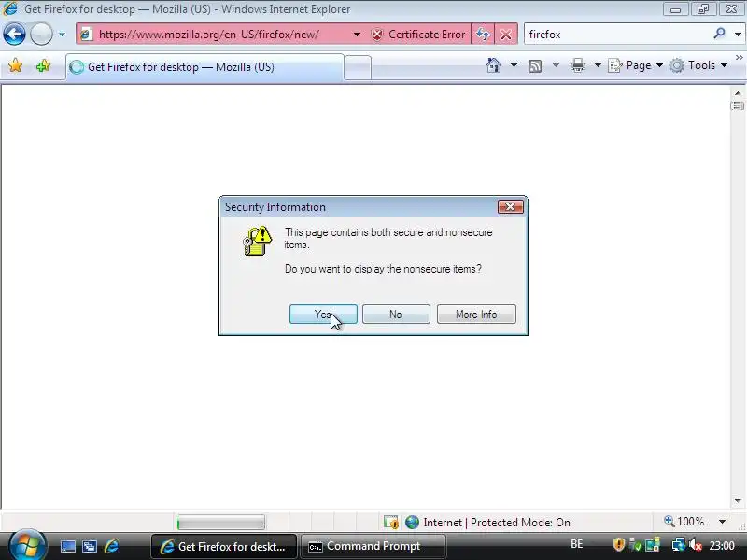The height and width of the screenshot is (560, 747).
Task: Click the scrollbar up arrow
Action: pos(738,93)
